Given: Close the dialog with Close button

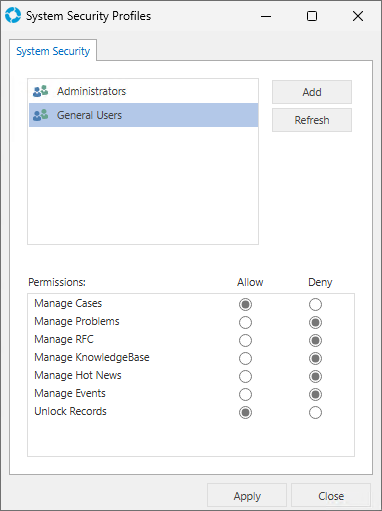Looking at the screenshot, I should click(331, 496).
